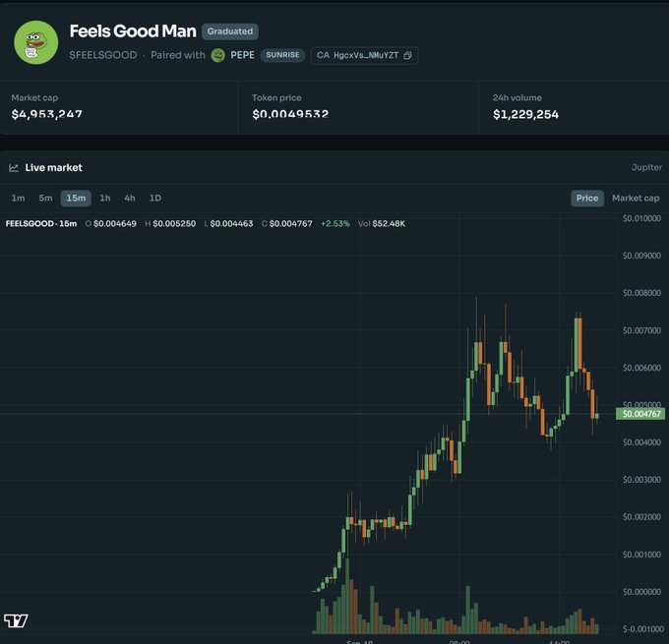Viewport: 669px width, 644px height.
Task: Click the close value $0.004767 in legend
Action: click(x=290, y=223)
